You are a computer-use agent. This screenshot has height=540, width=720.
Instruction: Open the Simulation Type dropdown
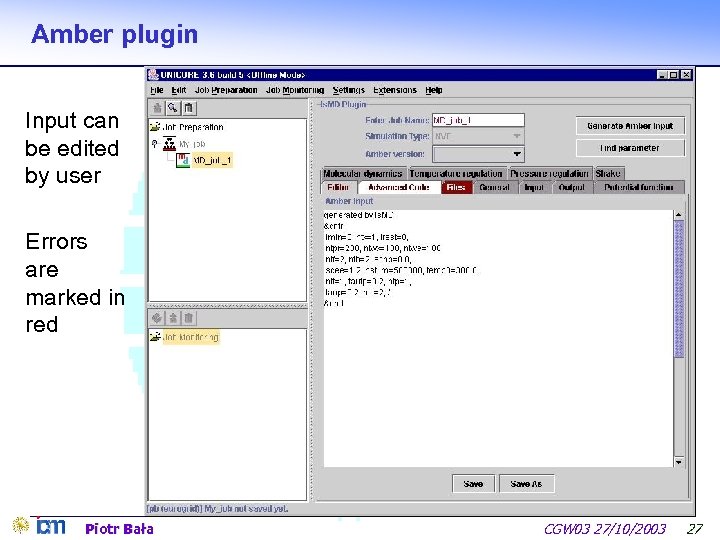point(478,136)
